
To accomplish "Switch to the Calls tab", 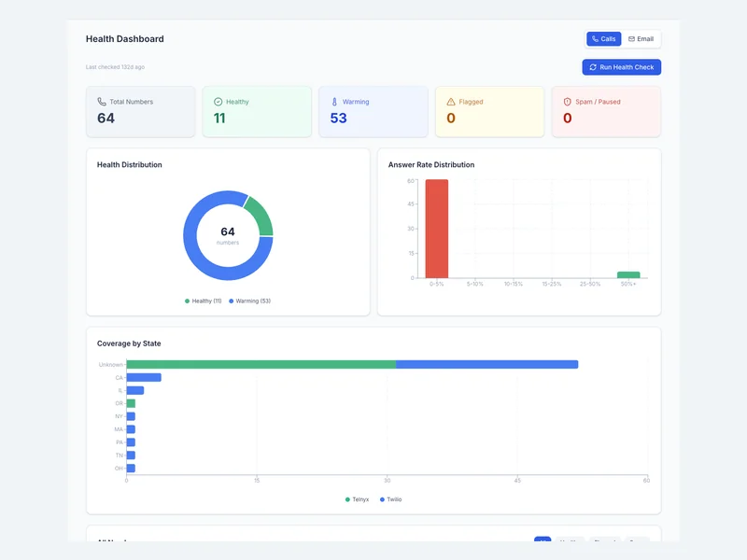I will click(x=603, y=39).
